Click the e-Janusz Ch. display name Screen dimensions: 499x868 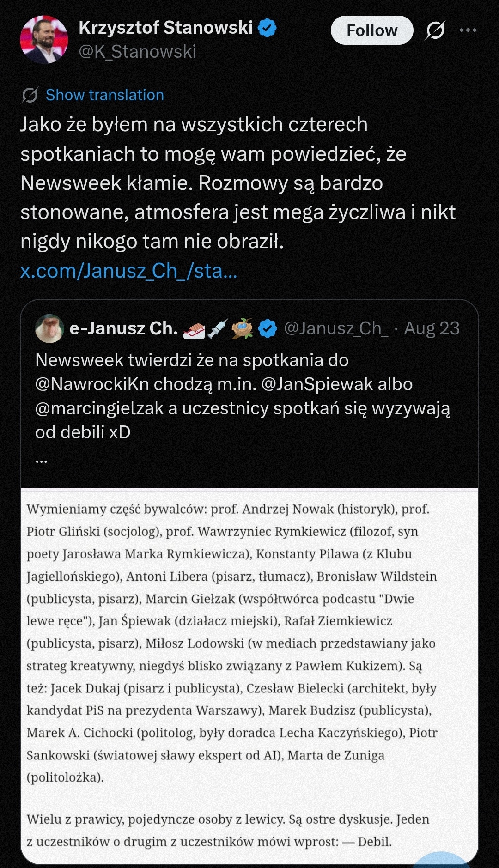tap(123, 328)
